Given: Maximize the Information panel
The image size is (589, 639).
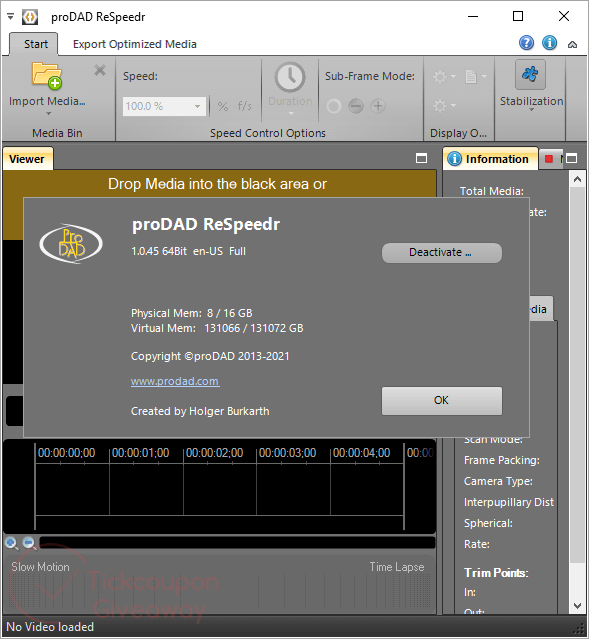Looking at the screenshot, I should pos(571,158).
